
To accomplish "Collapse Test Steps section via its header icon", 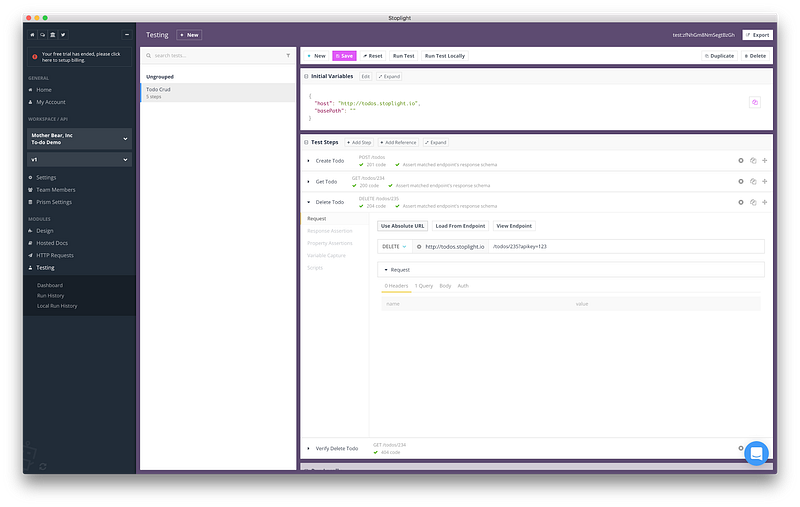I will 306,142.
